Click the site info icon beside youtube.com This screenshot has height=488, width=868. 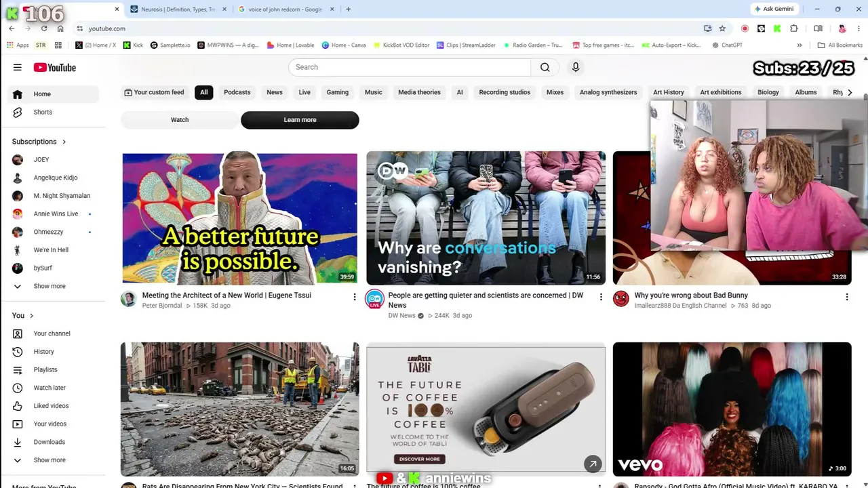(80, 28)
